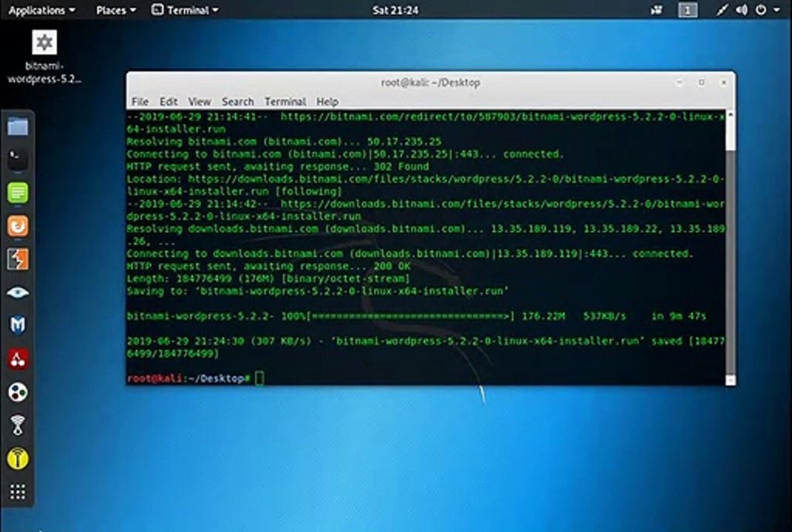Maximize the root@kali terminal window
The width and height of the screenshot is (792, 532).
click(702, 82)
